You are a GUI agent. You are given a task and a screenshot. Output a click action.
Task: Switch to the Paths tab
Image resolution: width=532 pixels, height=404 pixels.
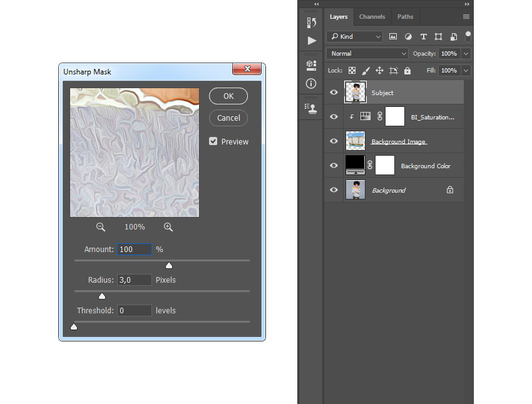(405, 17)
